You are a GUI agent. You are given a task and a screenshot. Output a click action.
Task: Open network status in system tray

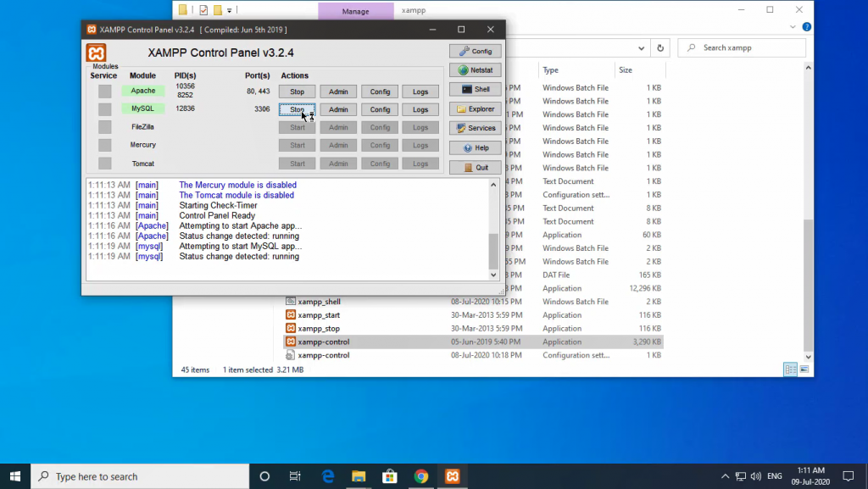(x=740, y=476)
